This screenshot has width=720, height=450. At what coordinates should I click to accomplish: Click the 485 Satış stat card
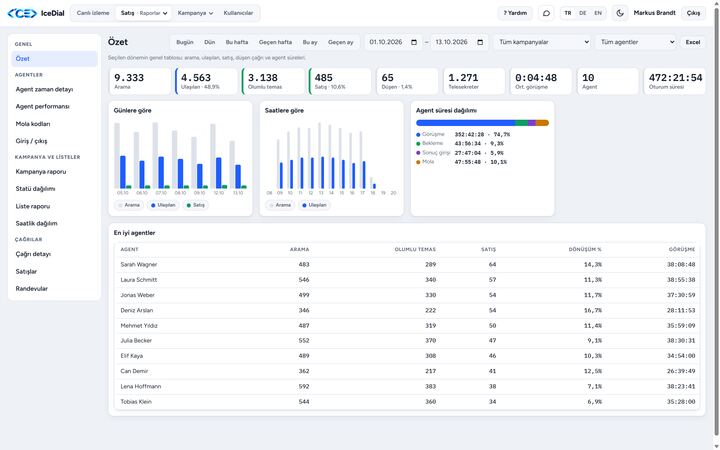click(340, 81)
